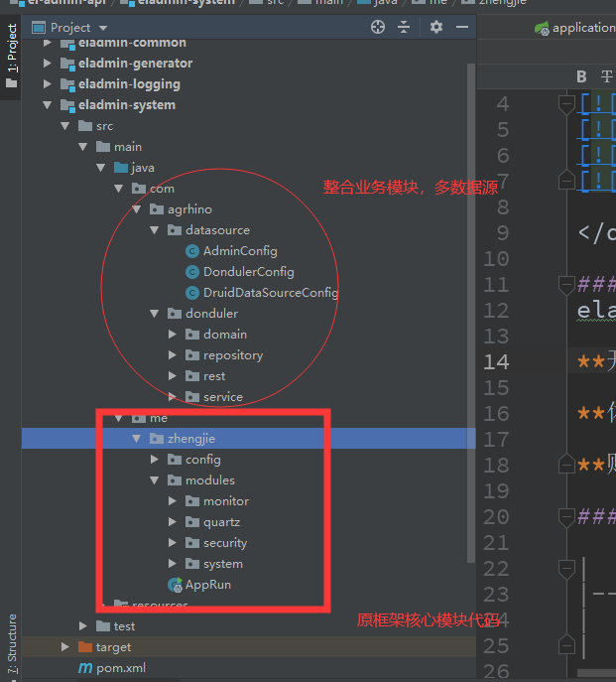616x682 pixels.
Task: Select the agrhino package
Action: [189, 209]
